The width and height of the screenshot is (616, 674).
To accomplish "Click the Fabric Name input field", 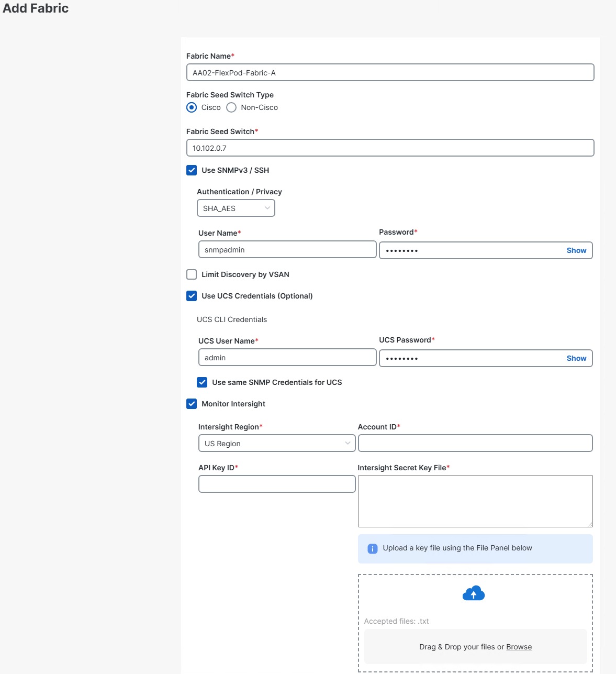I will coord(390,72).
